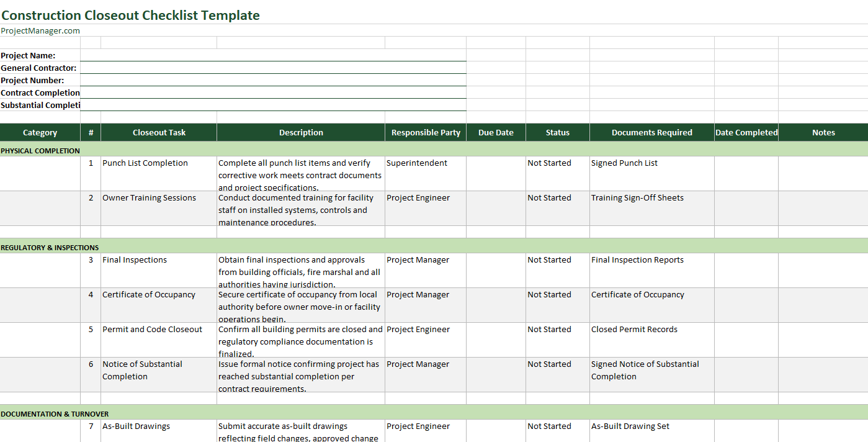Select the Documents Required column header
This screenshot has height=442, width=868.
pyautogui.click(x=652, y=132)
